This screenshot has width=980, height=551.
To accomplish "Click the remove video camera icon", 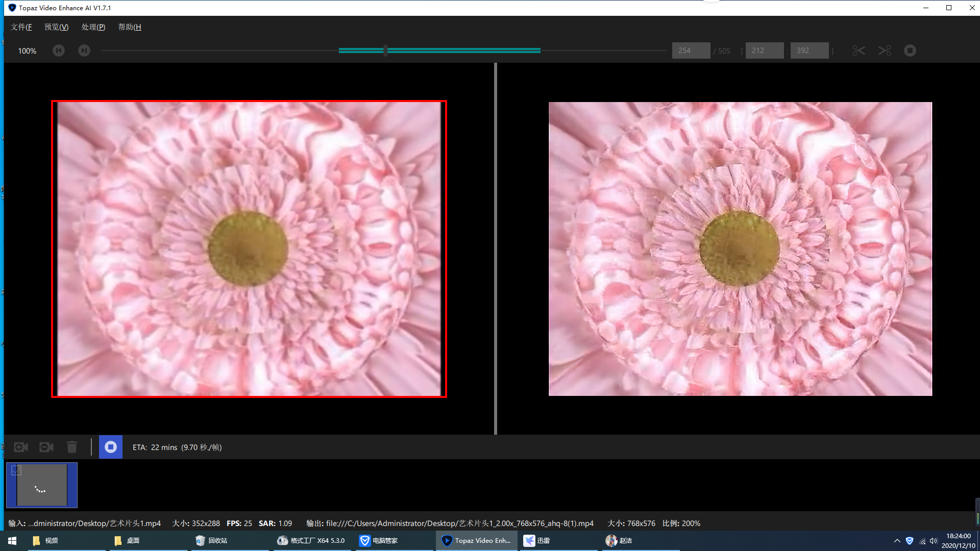I will 46,447.
